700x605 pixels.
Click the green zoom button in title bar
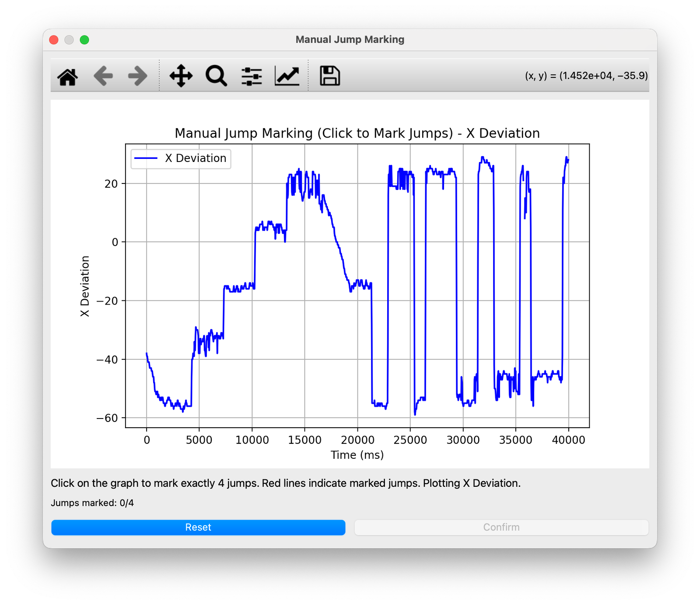[x=84, y=39]
